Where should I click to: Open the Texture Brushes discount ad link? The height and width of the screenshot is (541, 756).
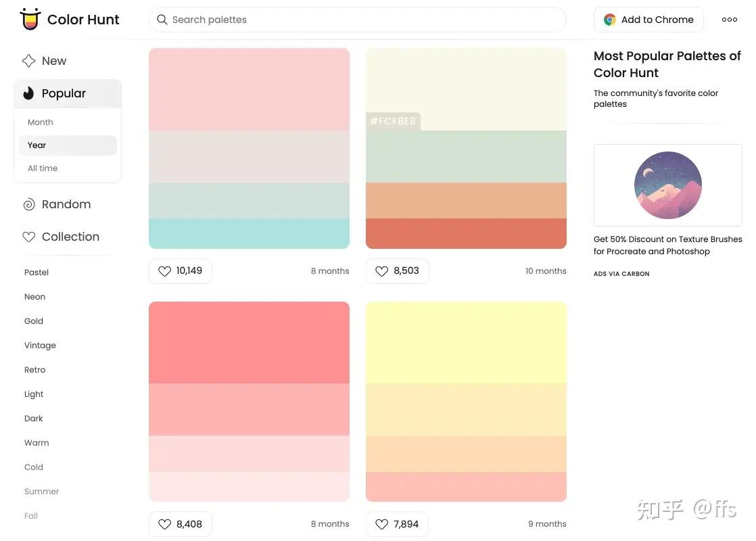pos(667,245)
